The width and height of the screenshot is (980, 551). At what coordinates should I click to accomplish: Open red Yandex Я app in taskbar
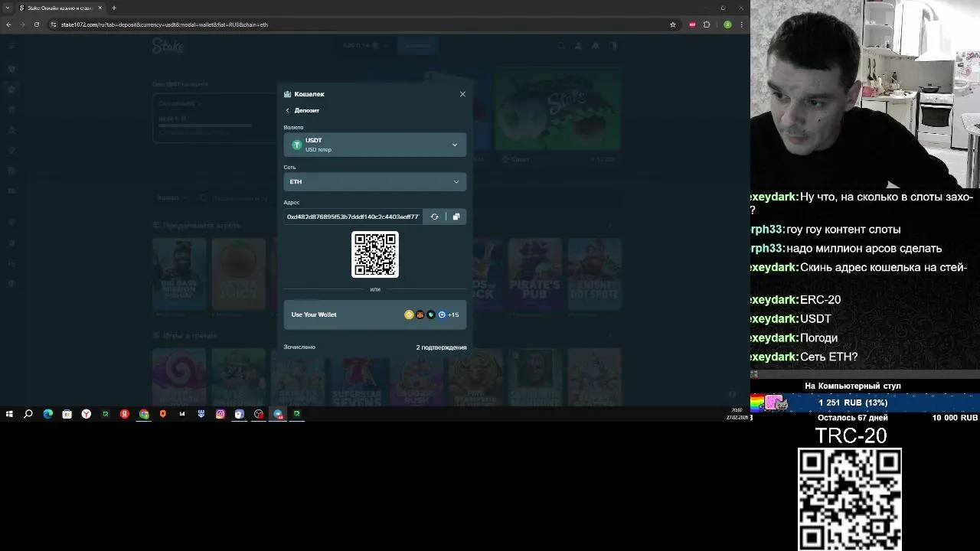(125, 414)
